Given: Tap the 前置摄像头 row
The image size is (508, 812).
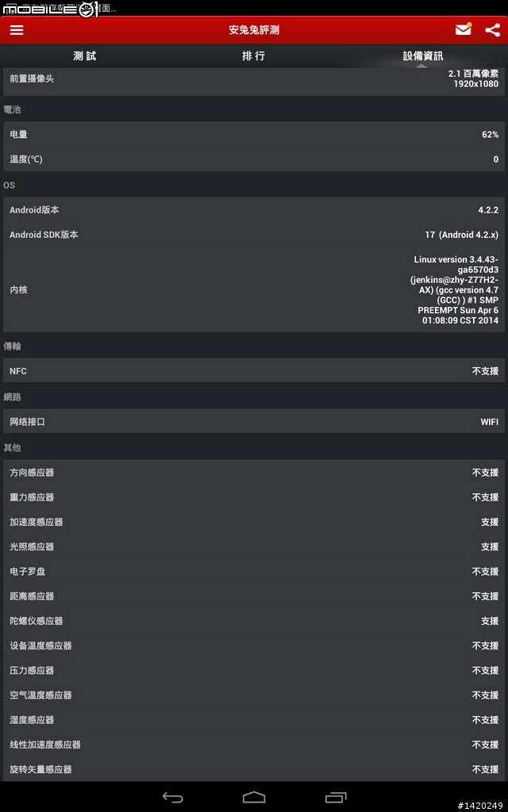Looking at the screenshot, I should pyautogui.click(x=254, y=79).
